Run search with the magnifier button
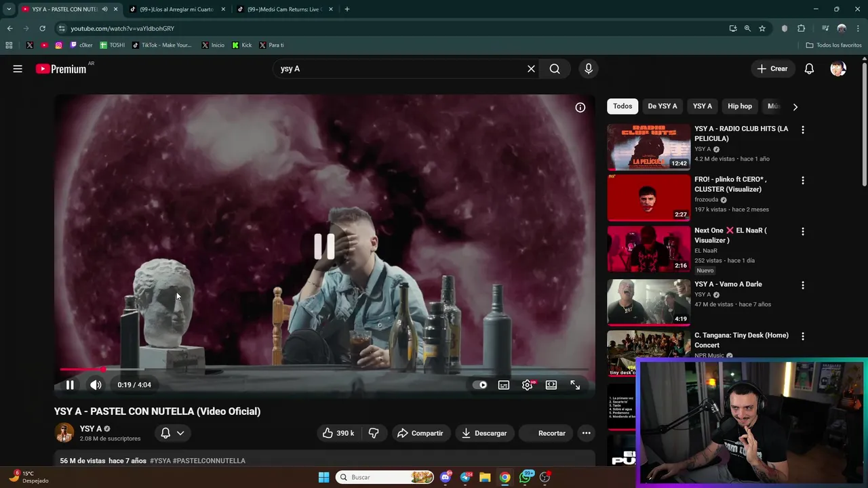This screenshot has width=868, height=488. point(555,68)
